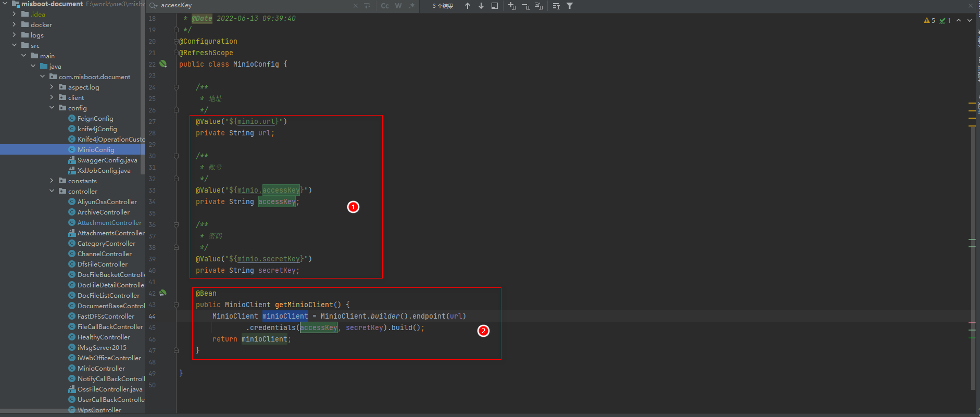
Task: Fold the javadoc comment at line 24
Action: 176,87
